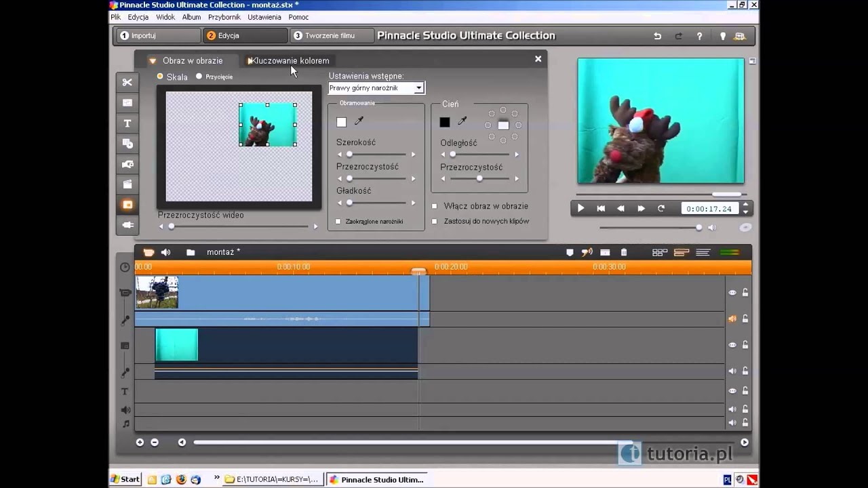868x488 pixels.
Task: Open the disc menu tool icon
Action: (127, 144)
